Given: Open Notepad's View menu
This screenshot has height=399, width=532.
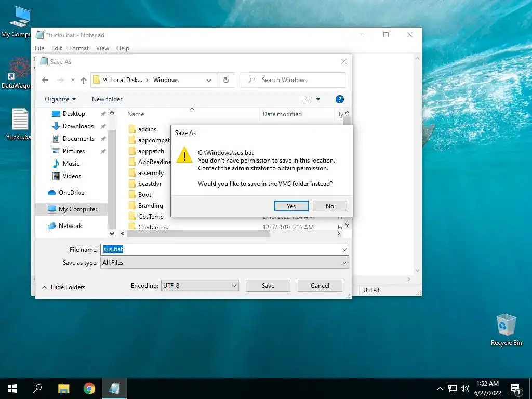Looking at the screenshot, I should coord(102,48).
